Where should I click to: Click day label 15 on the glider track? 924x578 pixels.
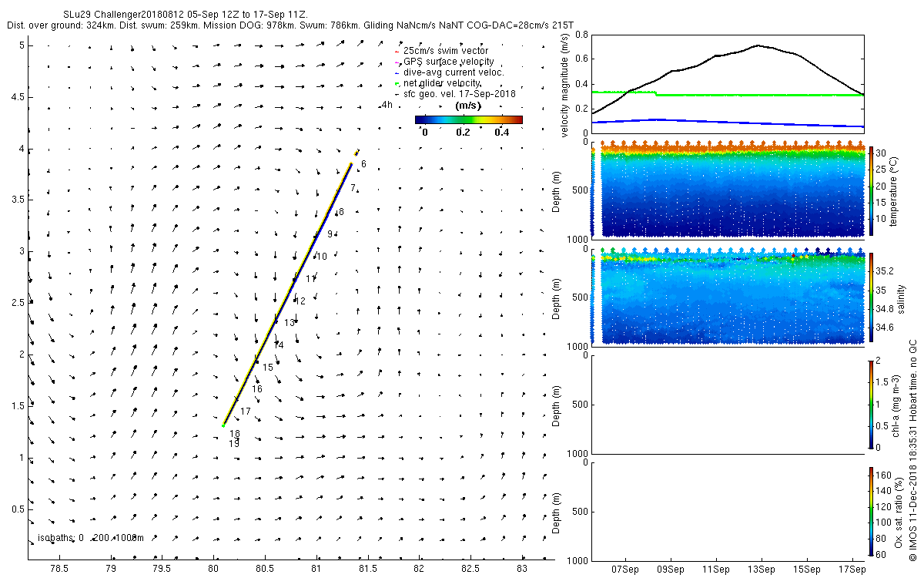[x=268, y=368]
